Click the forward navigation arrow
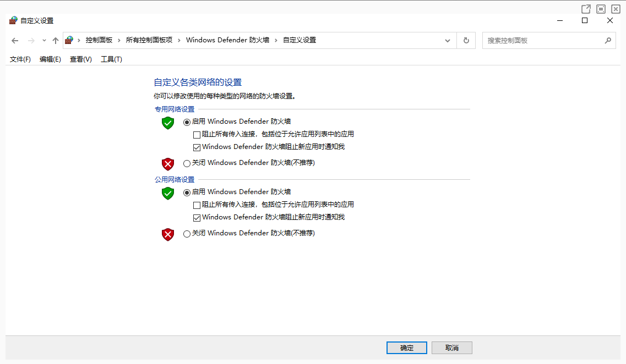The height and width of the screenshot is (364, 626). [31, 40]
